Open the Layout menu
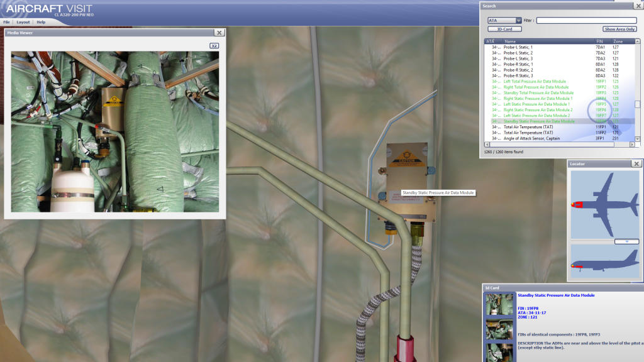Image resolution: width=644 pixels, height=362 pixels. [23, 22]
